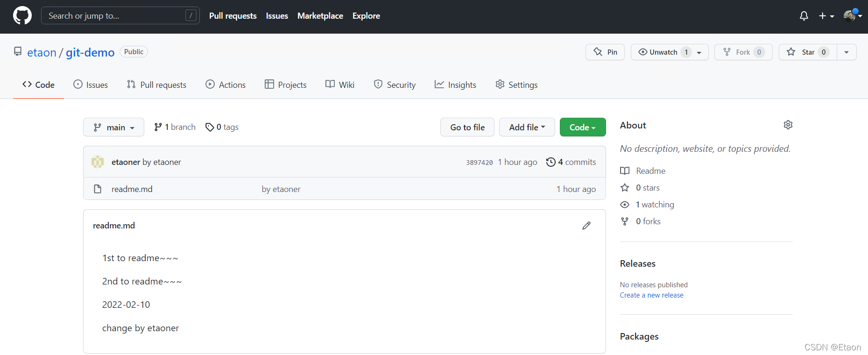Click the etaoner commit author avatar
Viewport: 868px width, 355px height.
tap(98, 162)
